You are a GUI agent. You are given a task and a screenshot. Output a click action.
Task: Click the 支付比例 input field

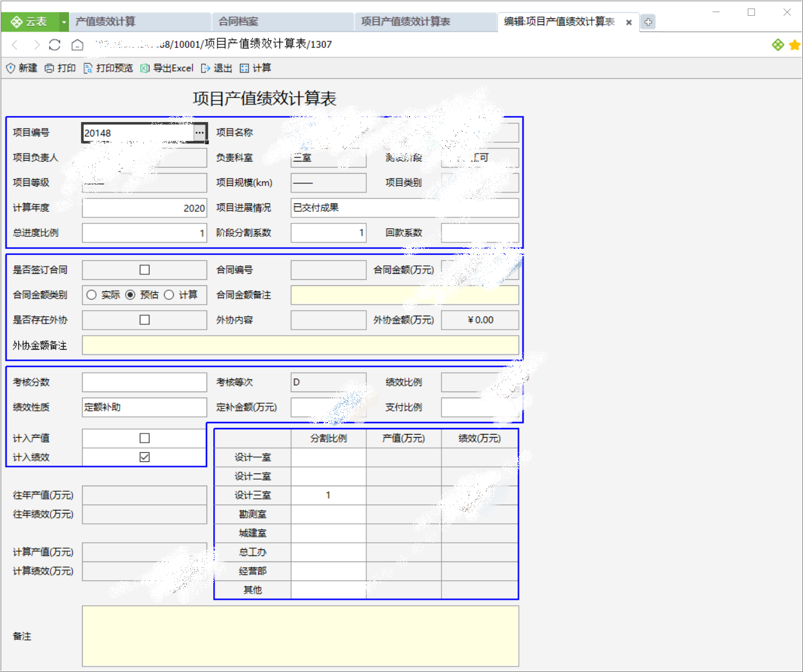coord(480,407)
